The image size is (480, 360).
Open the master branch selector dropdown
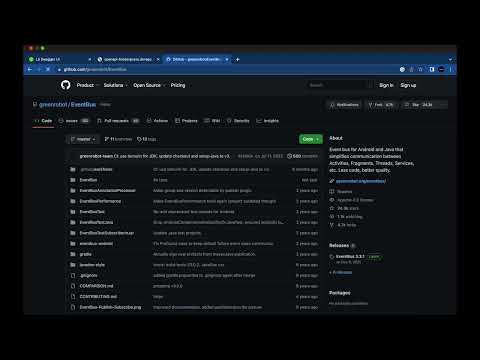coord(83,139)
